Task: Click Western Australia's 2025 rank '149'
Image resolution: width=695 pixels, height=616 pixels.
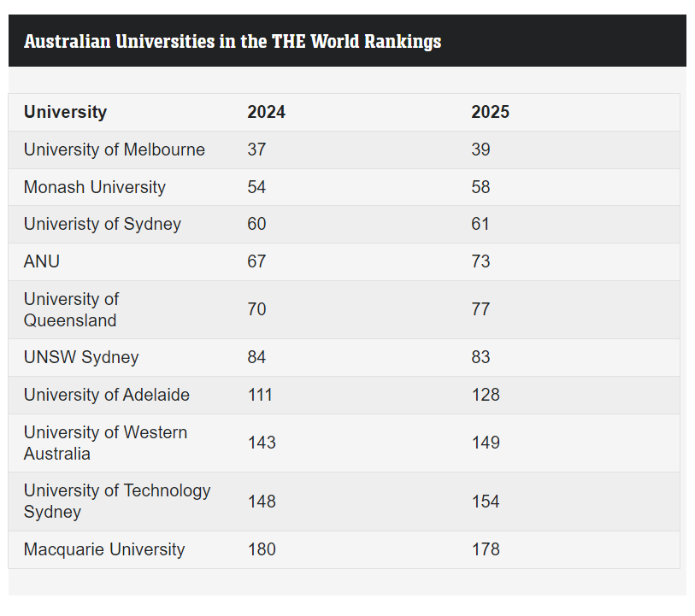Action: 486,443
